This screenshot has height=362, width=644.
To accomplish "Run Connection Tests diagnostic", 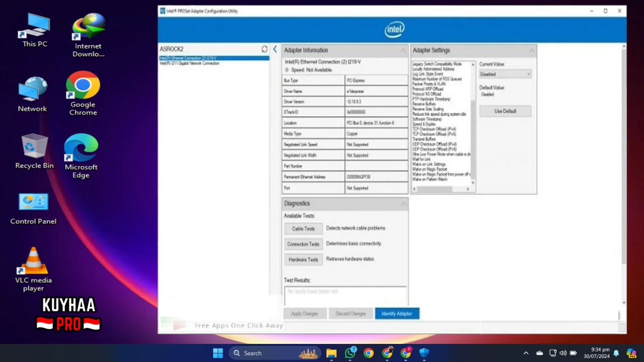I will coord(303,244).
